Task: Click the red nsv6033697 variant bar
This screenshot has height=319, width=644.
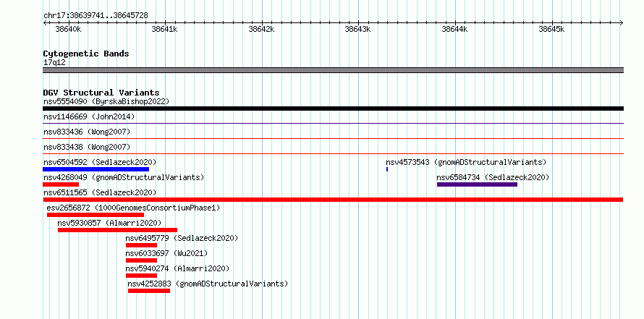Action: point(141,260)
